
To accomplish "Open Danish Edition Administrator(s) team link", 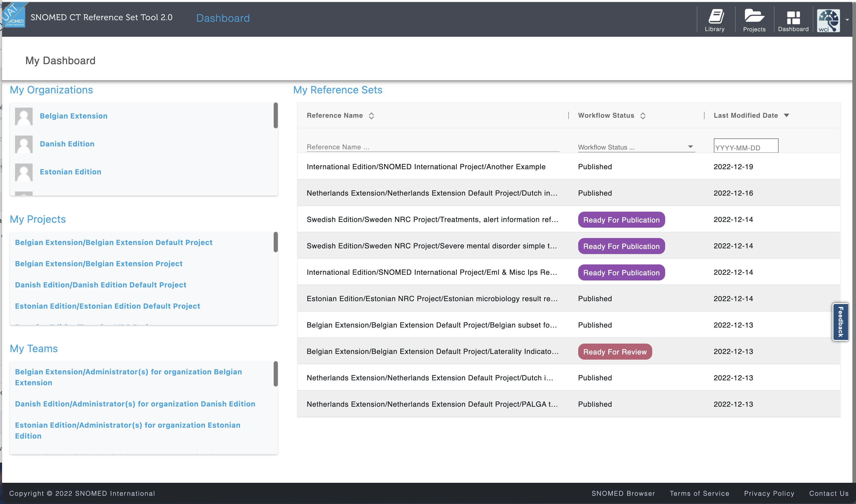I will [x=135, y=404].
